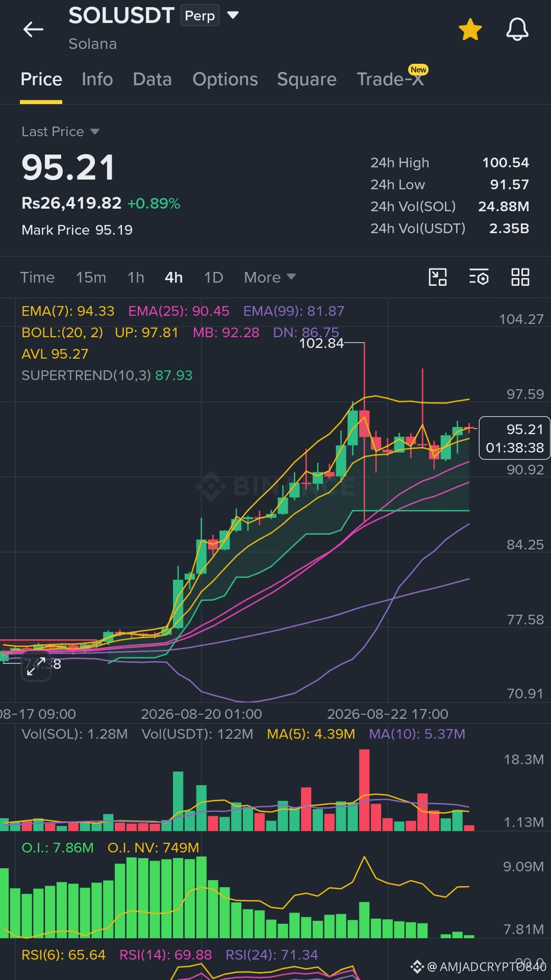Click the O.I.: 7.86M label

[x=58, y=848]
